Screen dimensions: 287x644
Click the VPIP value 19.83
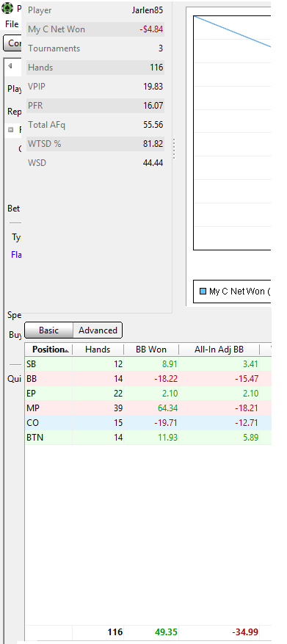[x=153, y=87]
